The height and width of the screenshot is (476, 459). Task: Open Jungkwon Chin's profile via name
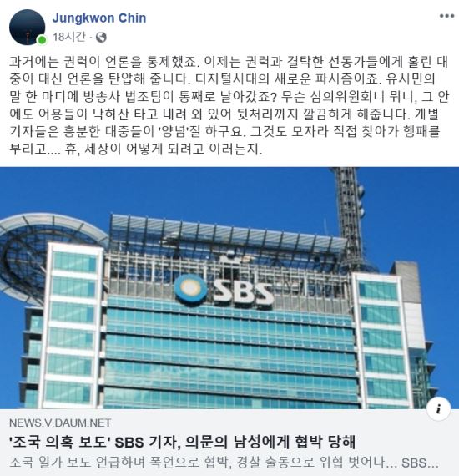tap(99, 18)
